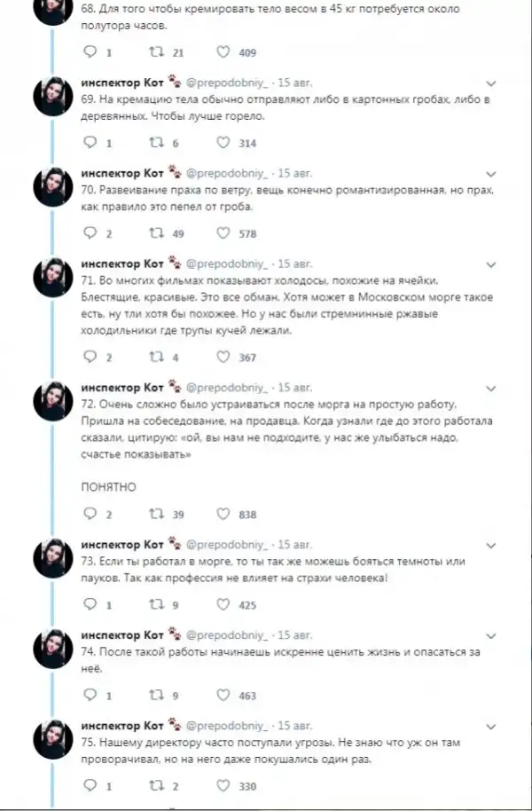The height and width of the screenshot is (811, 532).
Task: Reply to tweet number 69 about cremation coffins
Action: point(88,143)
